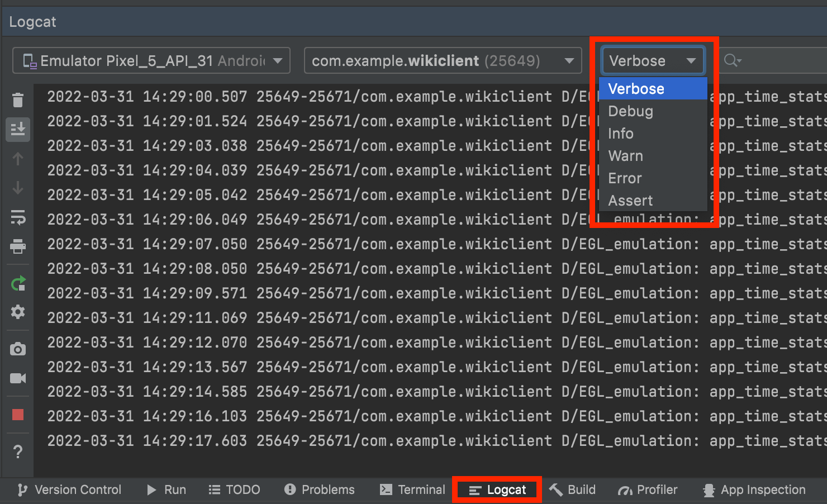Click the Logcat tool window tab

[x=497, y=490]
